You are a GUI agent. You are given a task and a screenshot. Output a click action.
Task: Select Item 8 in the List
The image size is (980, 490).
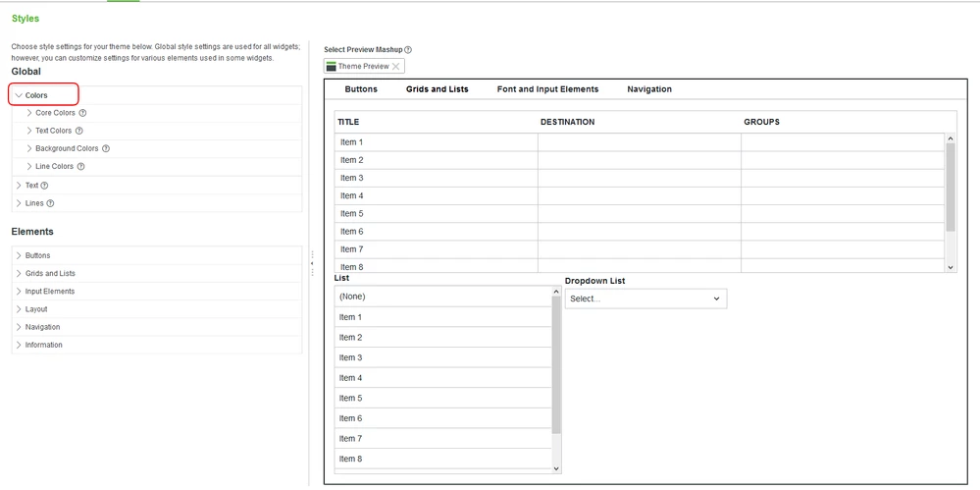[443, 459]
